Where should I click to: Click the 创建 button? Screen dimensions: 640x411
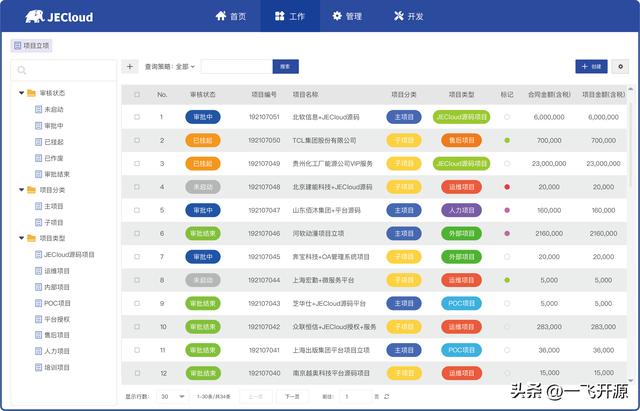pos(591,67)
